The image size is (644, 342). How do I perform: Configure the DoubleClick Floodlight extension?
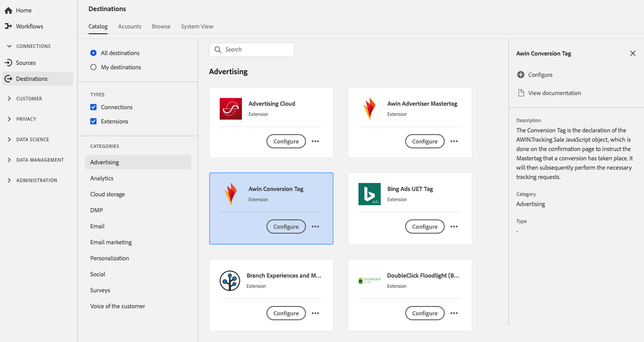point(425,313)
